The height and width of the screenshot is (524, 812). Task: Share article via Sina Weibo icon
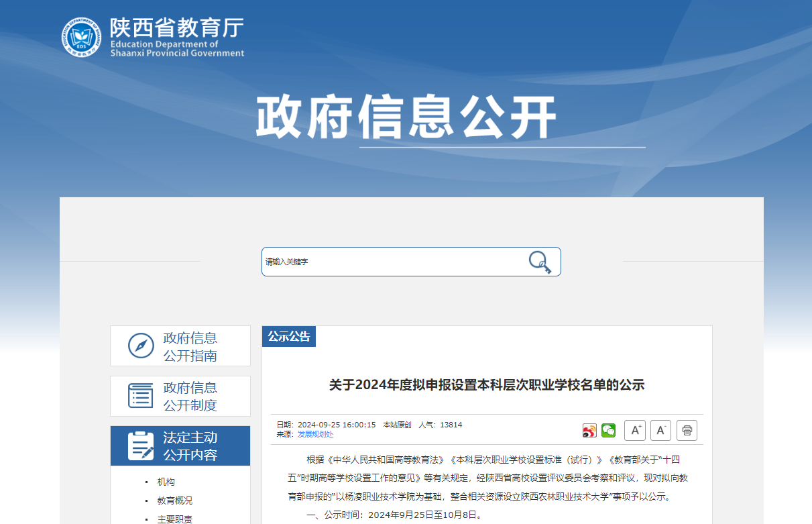[589, 430]
